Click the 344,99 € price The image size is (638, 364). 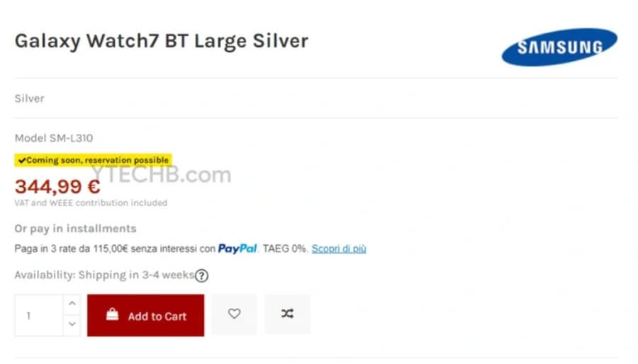(57, 187)
